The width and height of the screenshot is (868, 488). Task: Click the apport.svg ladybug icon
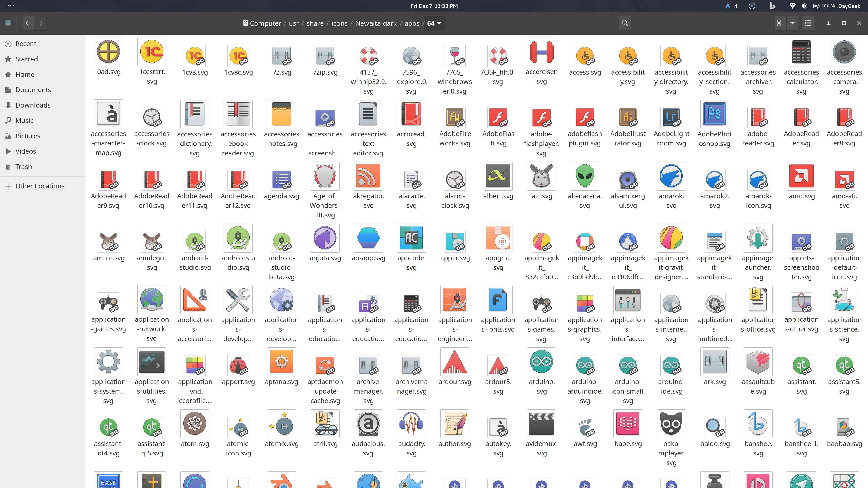[x=238, y=366]
